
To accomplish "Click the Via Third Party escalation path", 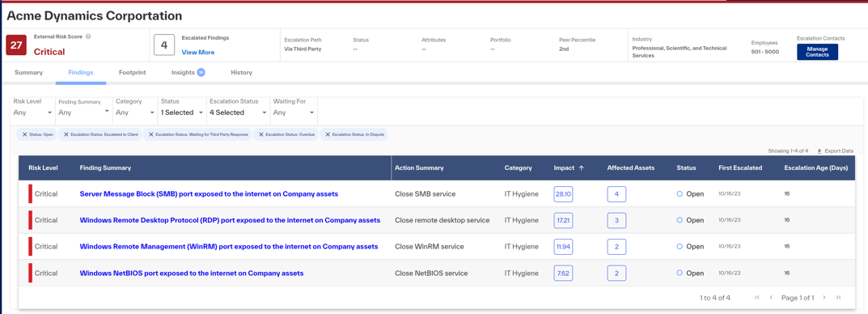I will pos(303,49).
